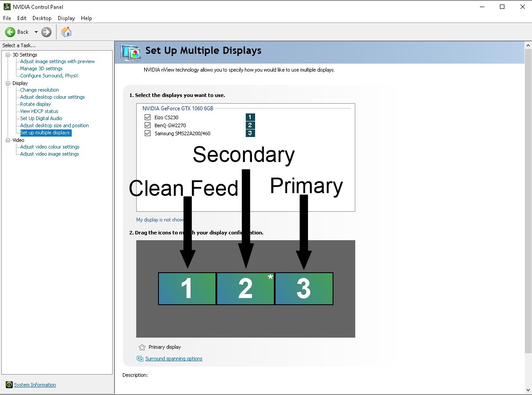Collapse the Video tree node
This screenshot has height=395, width=532.
pos(8,140)
